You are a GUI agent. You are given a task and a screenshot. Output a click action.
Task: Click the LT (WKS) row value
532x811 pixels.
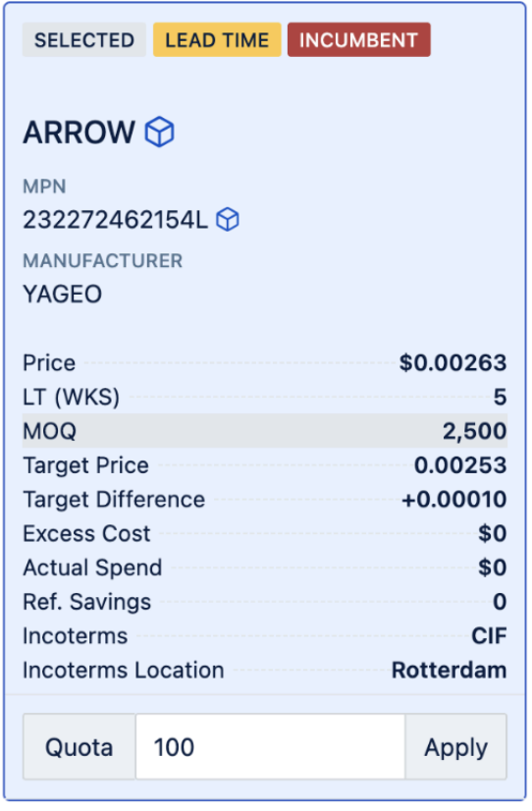pos(500,398)
